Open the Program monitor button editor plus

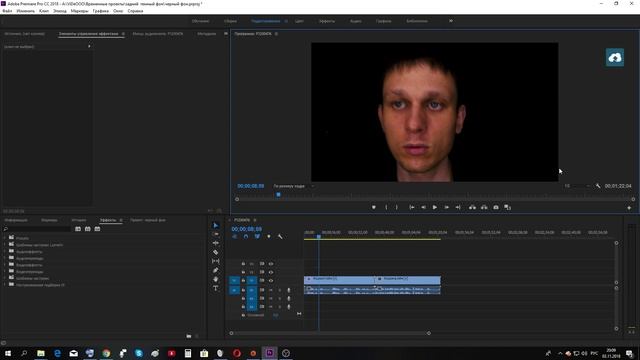(x=629, y=208)
